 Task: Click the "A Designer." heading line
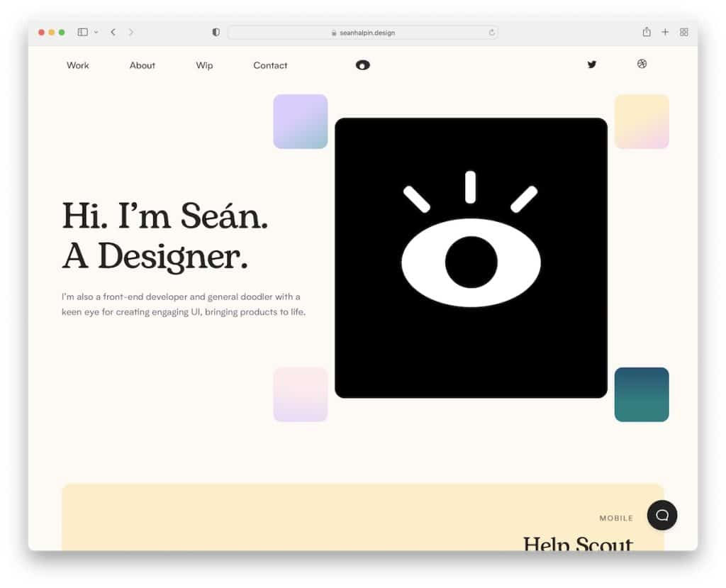(155, 256)
